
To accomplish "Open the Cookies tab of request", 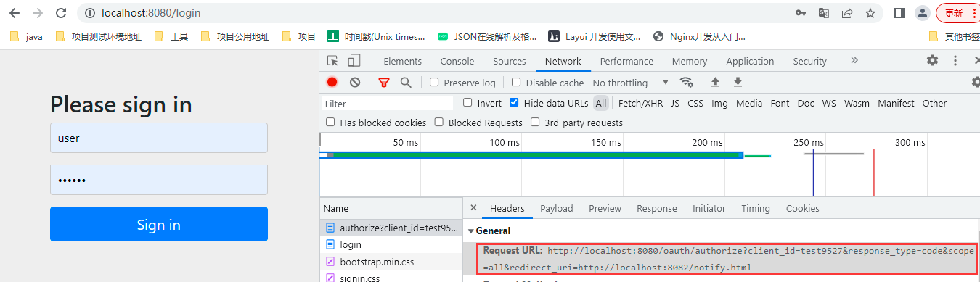I will (802, 208).
